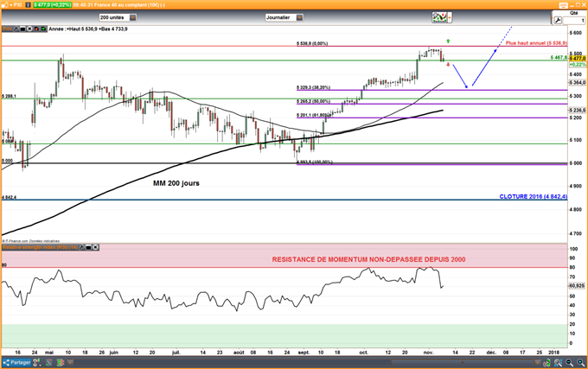Screen dimensions: 588x369
Task: Click the orange arrow at scrollbar right end
Action: [538, 362]
